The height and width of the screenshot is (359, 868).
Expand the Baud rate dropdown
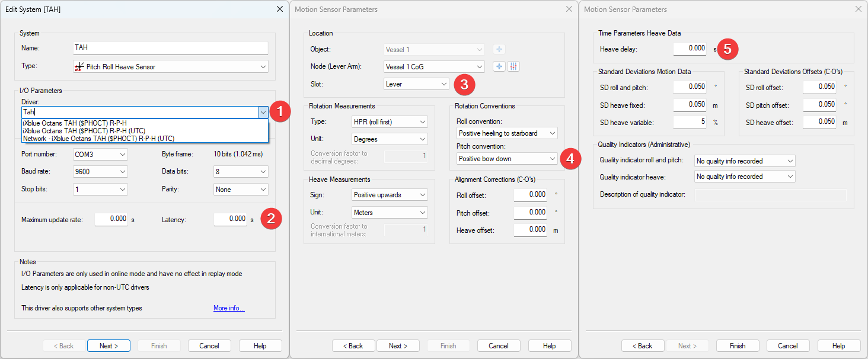click(100, 172)
